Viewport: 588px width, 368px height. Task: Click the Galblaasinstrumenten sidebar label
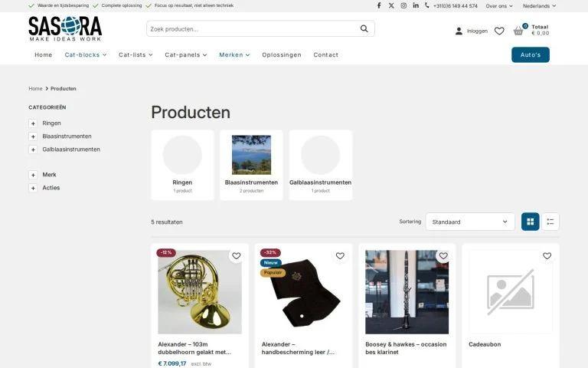pyautogui.click(x=71, y=149)
